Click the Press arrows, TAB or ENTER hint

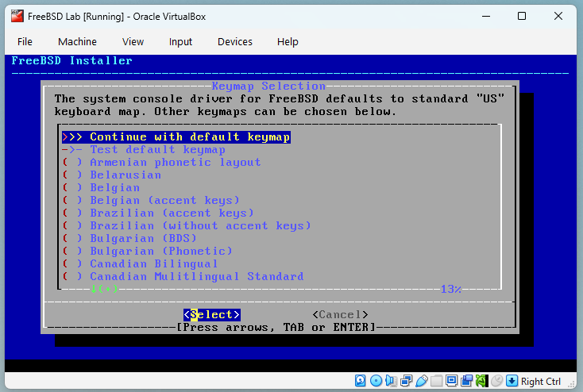(276, 328)
